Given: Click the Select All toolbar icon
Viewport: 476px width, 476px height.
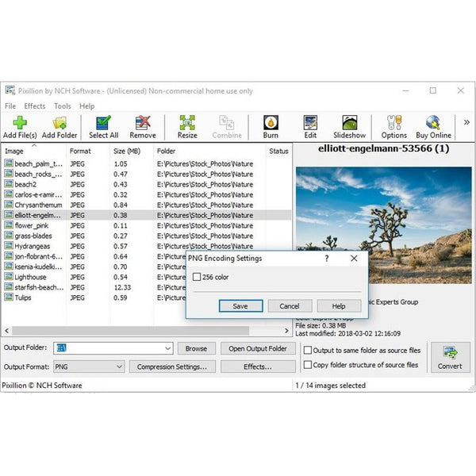Looking at the screenshot, I should [103, 127].
